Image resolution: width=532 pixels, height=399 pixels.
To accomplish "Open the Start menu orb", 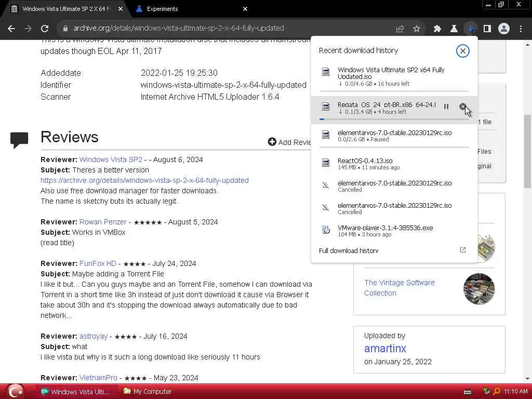I will pyautogui.click(x=15, y=391).
